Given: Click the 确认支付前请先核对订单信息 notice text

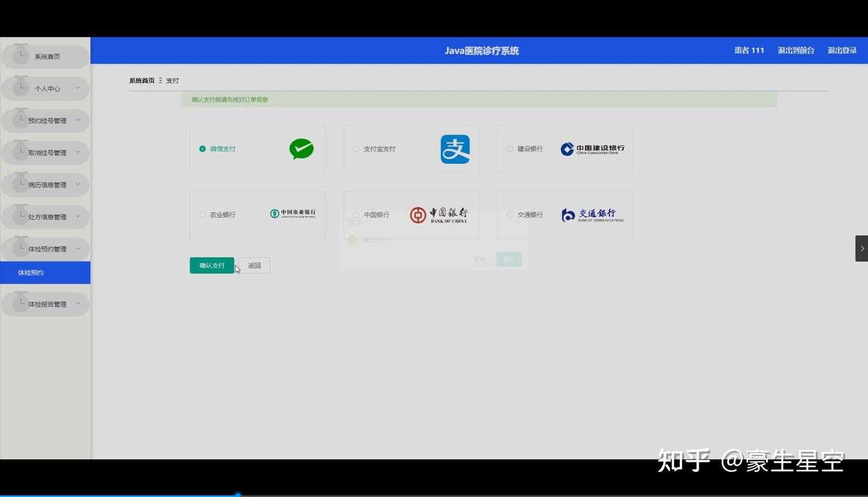Looking at the screenshot, I should coord(230,100).
